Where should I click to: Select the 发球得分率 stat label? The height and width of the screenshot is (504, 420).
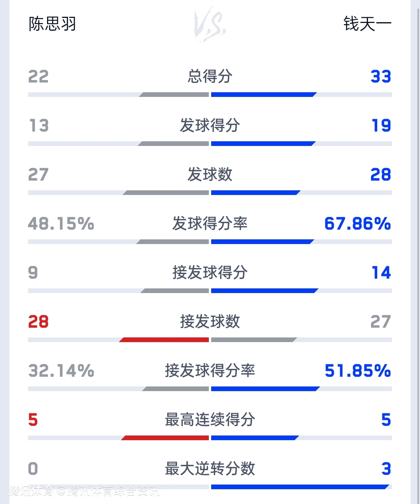click(x=210, y=223)
